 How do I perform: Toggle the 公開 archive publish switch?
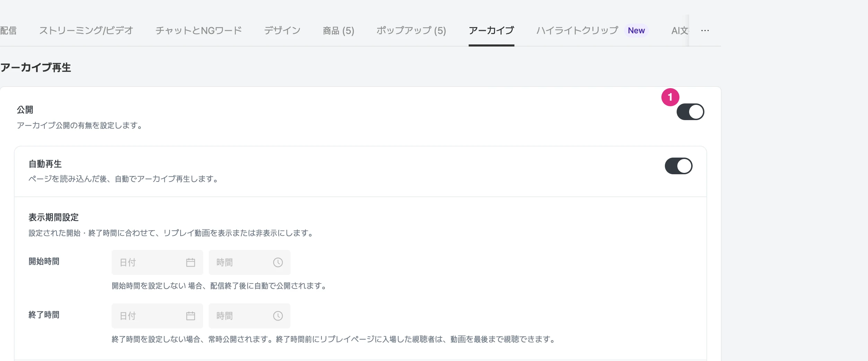690,112
